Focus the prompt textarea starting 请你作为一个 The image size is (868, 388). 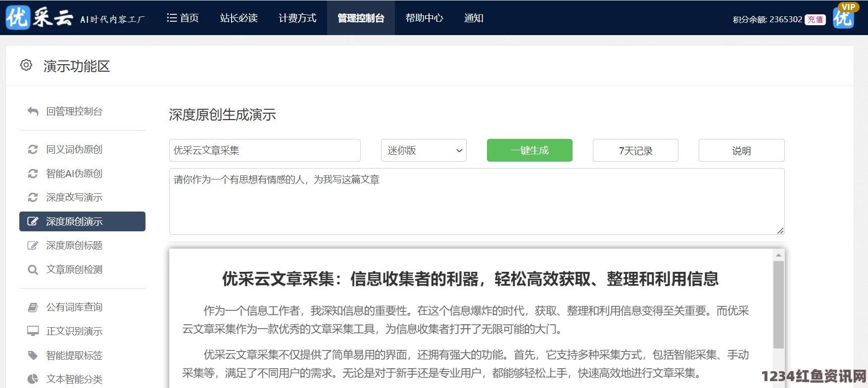tap(477, 201)
